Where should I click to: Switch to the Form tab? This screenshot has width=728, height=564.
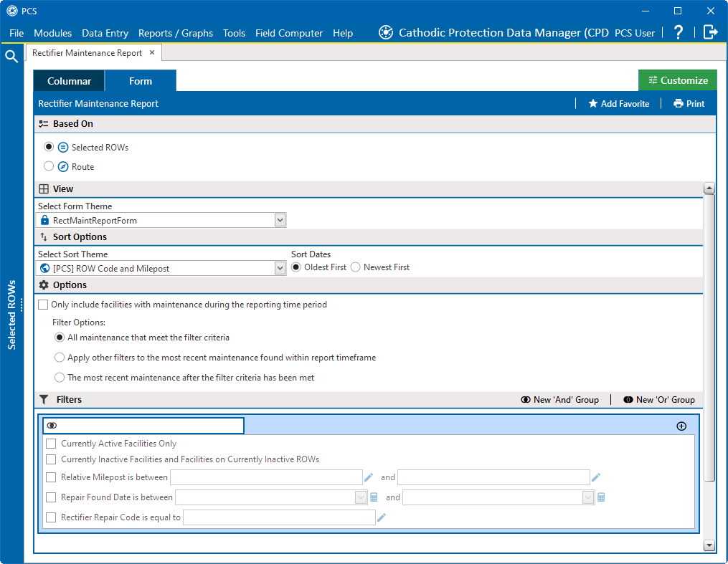[x=141, y=81]
